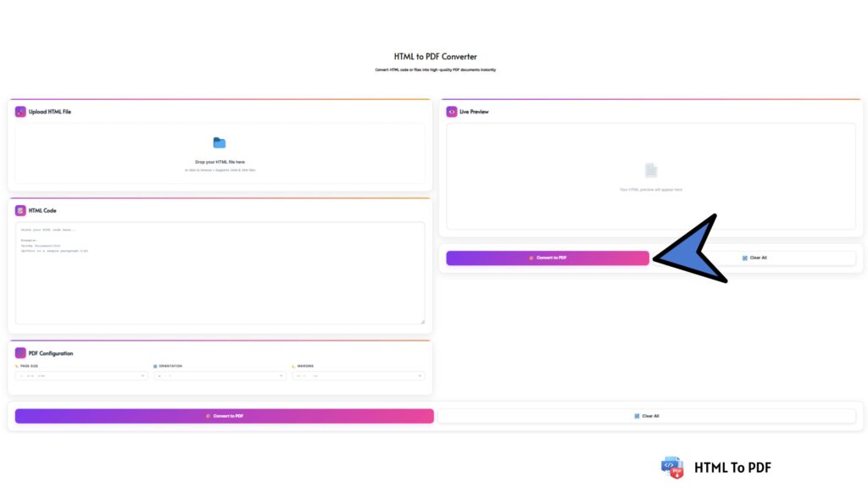Click the small icon beside Orientation label

155,366
